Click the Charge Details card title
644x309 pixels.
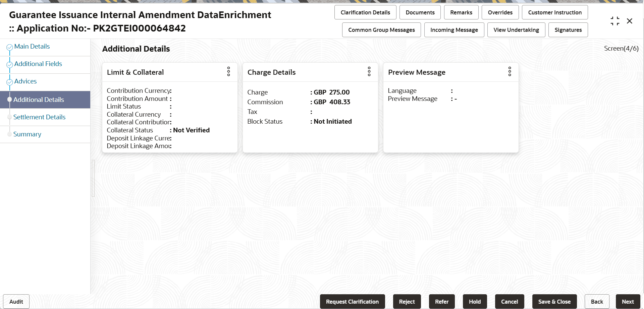click(271, 72)
